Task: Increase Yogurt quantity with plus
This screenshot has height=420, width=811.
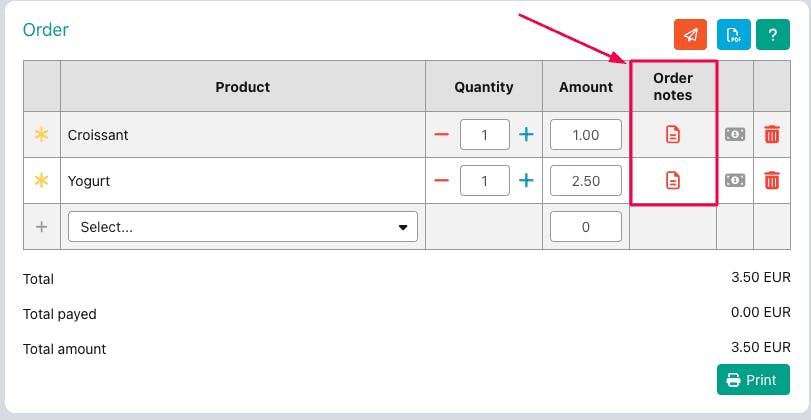Action: [x=526, y=180]
